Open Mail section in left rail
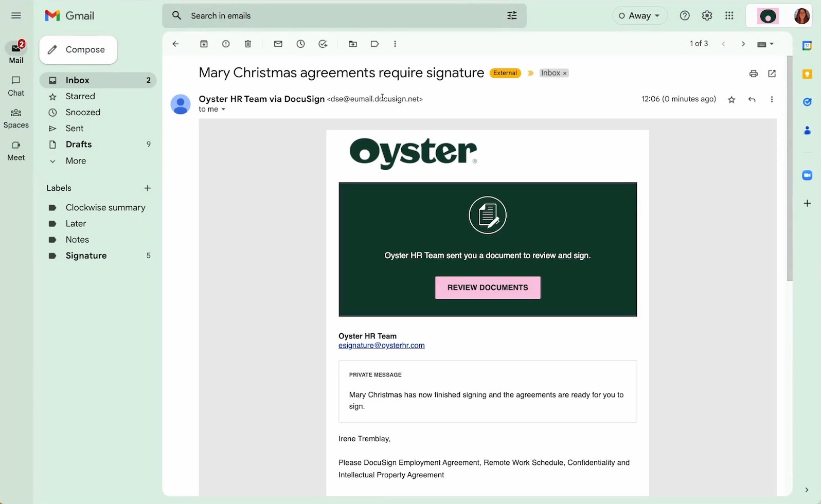 click(x=16, y=52)
